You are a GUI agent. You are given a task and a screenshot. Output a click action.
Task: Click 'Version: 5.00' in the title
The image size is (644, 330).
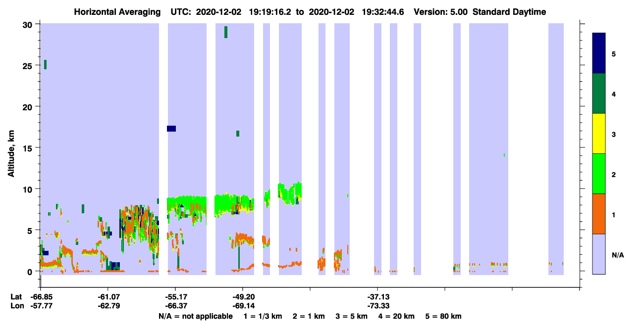pos(440,12)
